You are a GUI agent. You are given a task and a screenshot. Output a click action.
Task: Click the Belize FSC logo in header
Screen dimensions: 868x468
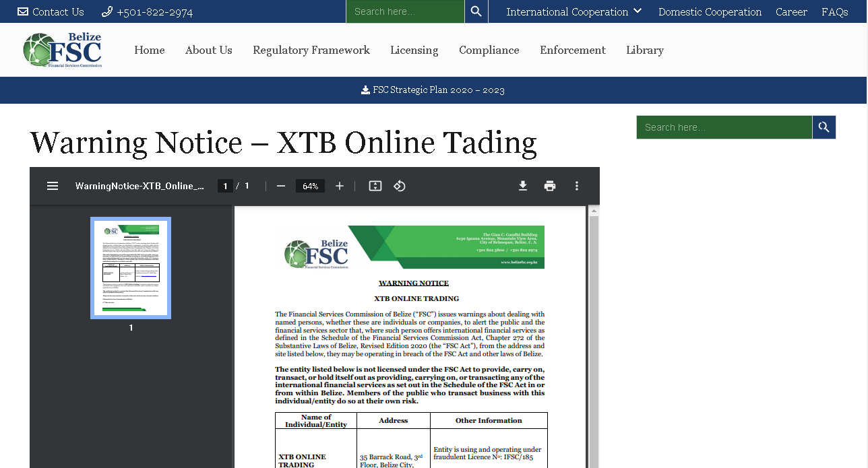tap(62, 50)
